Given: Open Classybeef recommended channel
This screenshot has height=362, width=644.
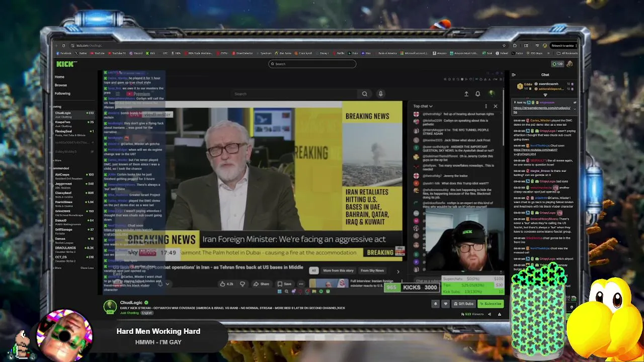Looking at the screenshot, I should click(x=74, y=194).
